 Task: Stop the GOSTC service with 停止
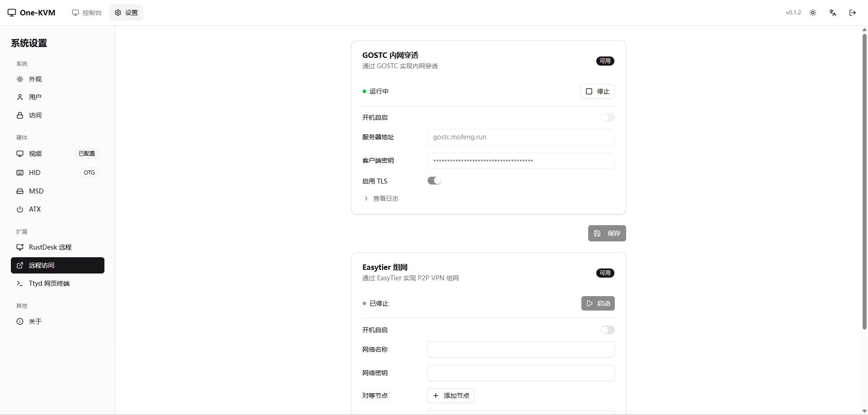[597, 91]
